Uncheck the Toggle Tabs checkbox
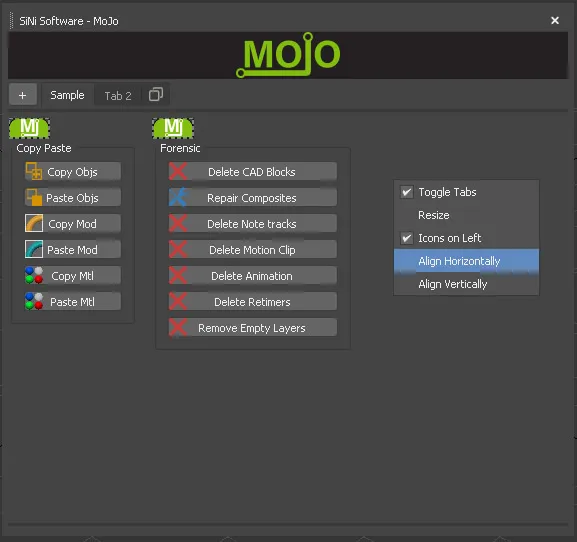Image resolution: width=577 pixels, height=542 pixels. click(407, 192)
